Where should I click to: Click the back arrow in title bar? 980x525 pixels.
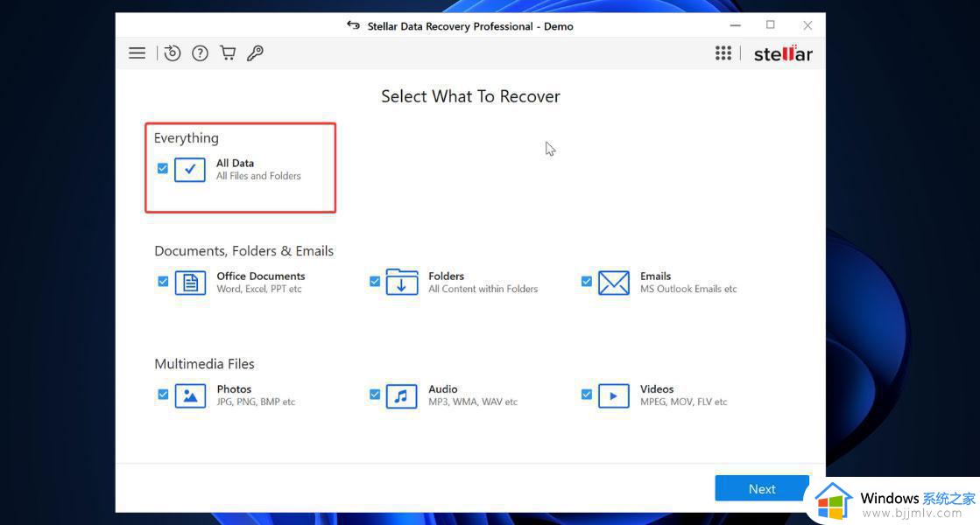coord(353,25)
